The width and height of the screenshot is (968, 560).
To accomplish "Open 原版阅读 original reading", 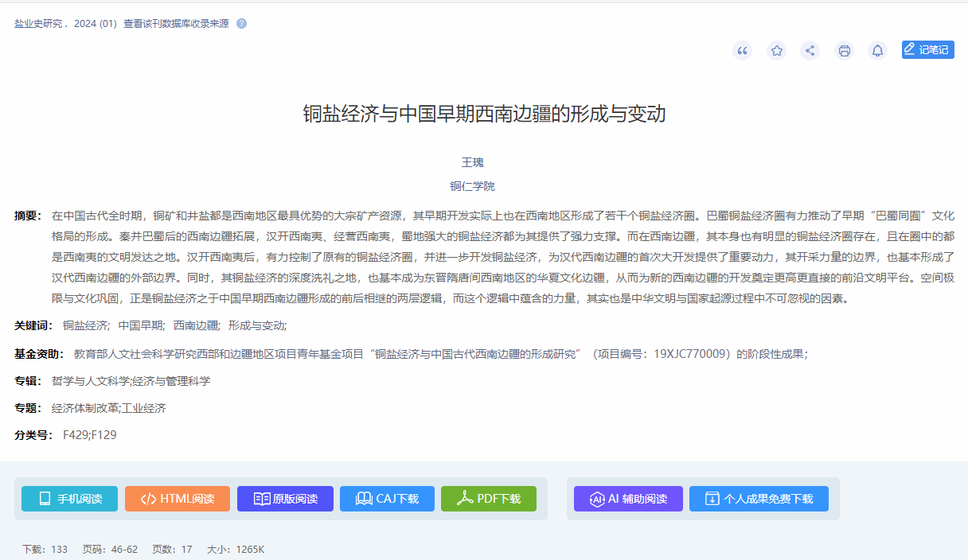I will tap(285, 499).
